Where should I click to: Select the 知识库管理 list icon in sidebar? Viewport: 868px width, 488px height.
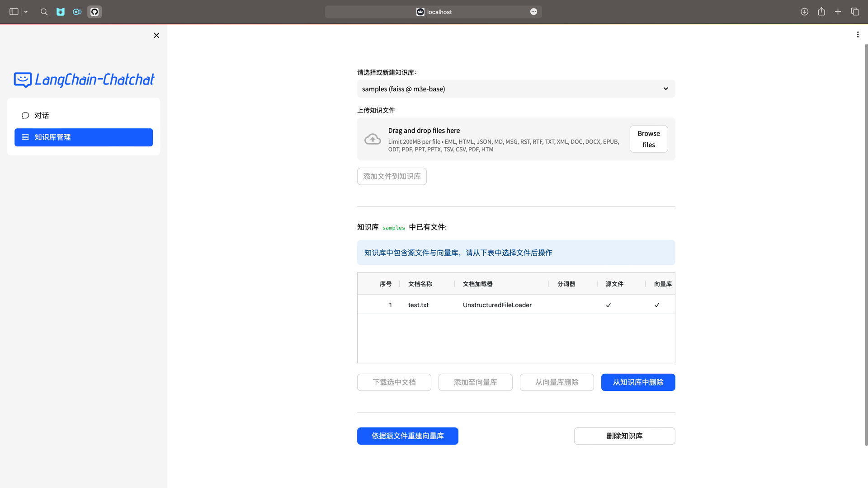pos(25,137)
